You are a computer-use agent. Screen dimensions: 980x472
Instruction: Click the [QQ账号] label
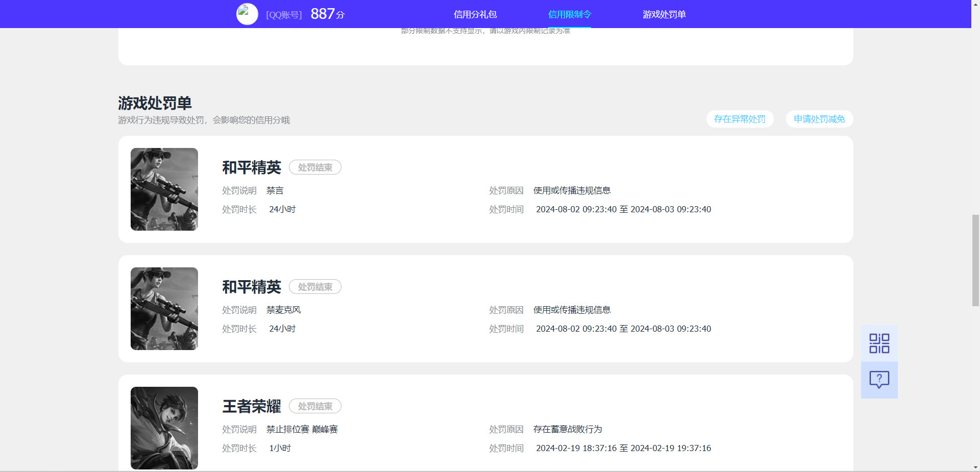point(284,15)
